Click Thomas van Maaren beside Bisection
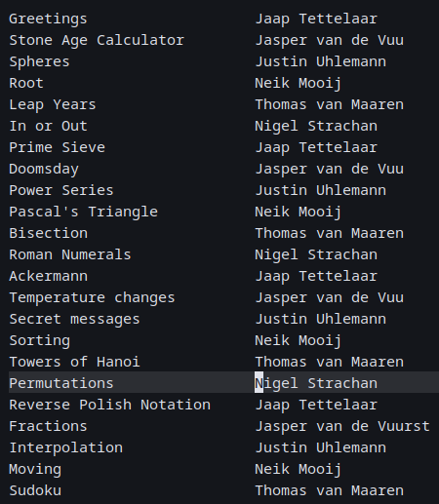439x504 pixels. (329, 233)
